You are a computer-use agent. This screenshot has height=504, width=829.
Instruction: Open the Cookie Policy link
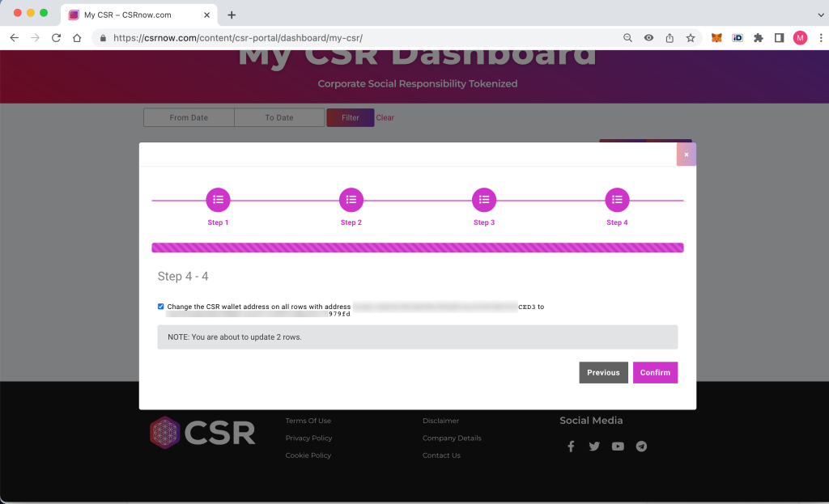(x=308, y=455)
